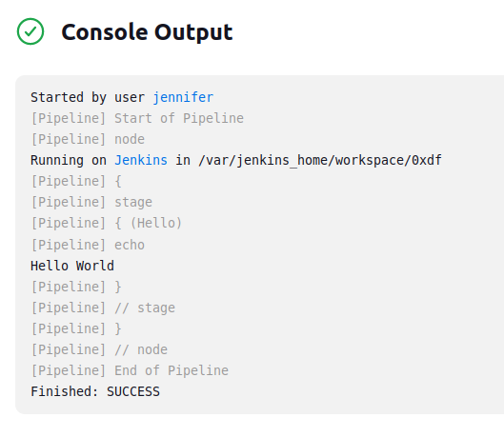This screenshot has height=437, width=504.
Task: Click the 'Started by user' text
Action: (88, 97)
